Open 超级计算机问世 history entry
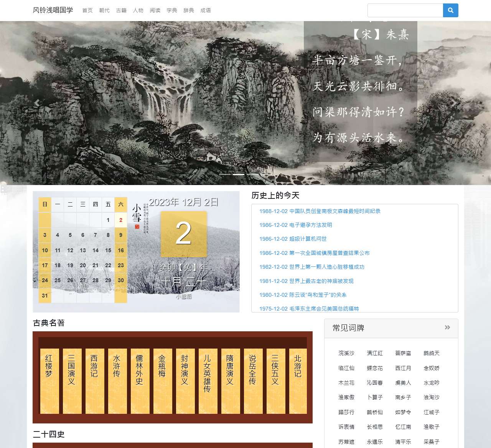 click(293, 239)
